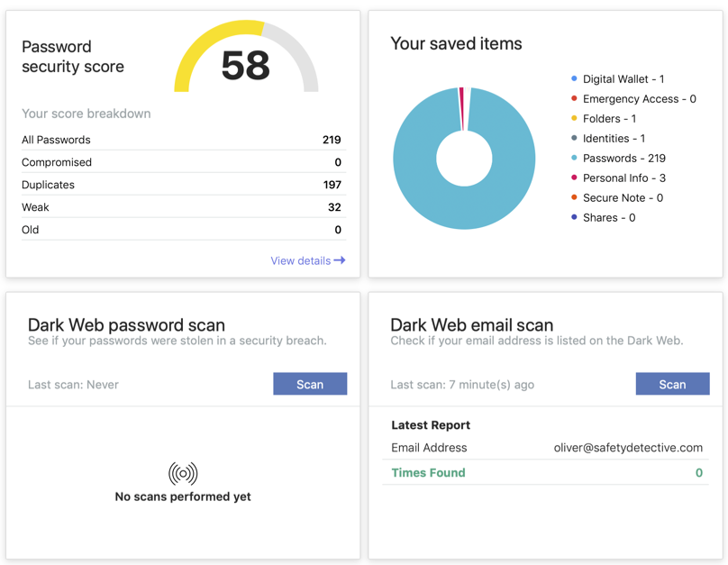Start the Dark Web password scan
Screen dimensions: 728x565
point(310,384)
